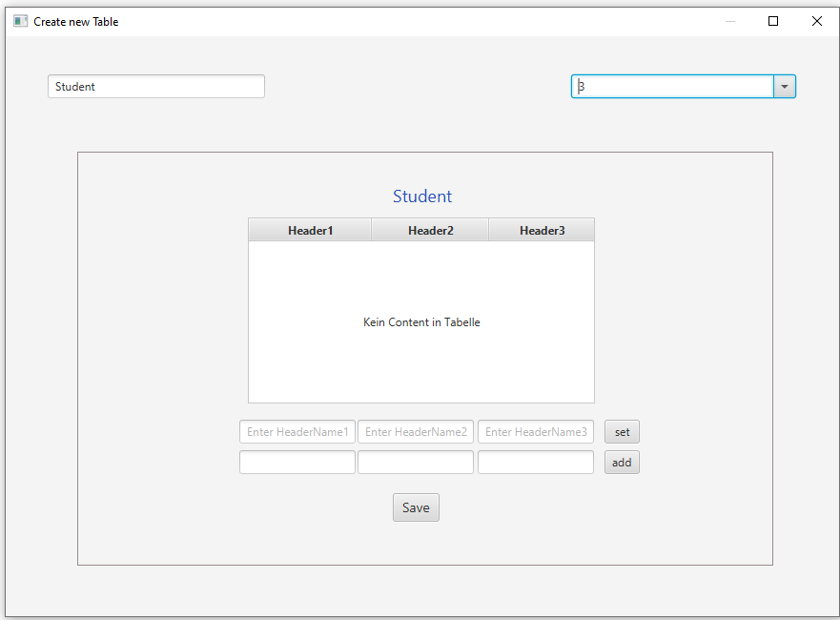Select the Header3 column header
Image resolution: width=840 pixels, height=620 pixels.
tap(542, 230)
